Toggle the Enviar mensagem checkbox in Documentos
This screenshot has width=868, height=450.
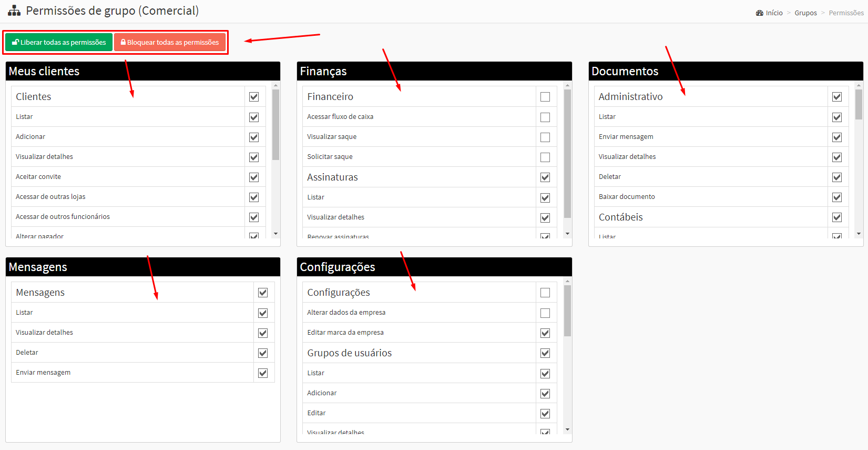(x=837, y=137)
